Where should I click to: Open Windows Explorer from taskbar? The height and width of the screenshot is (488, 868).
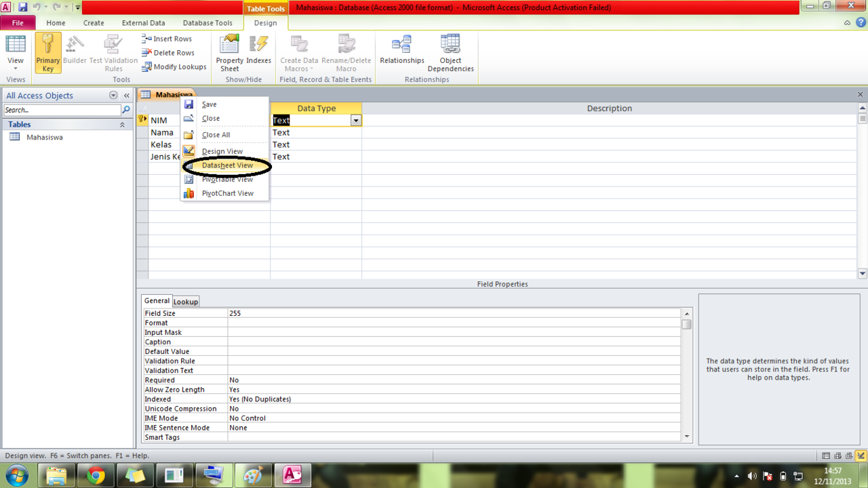coord(56,475)
